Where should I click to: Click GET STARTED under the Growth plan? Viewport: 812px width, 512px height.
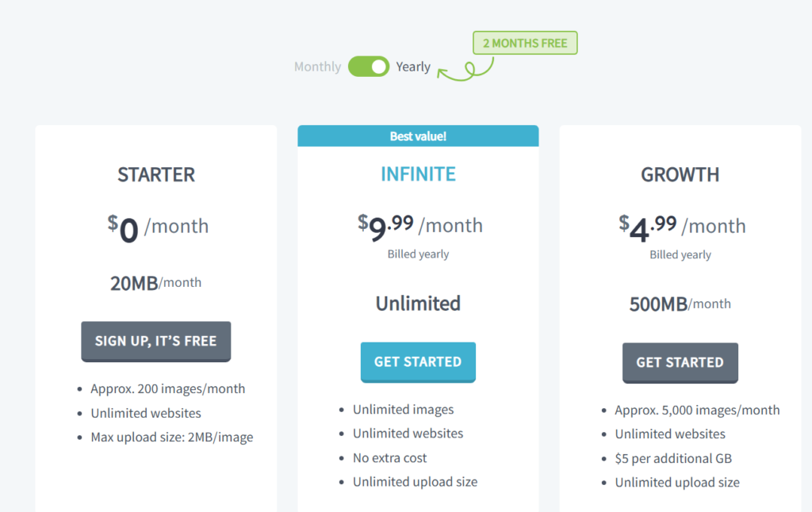[680, 363]
